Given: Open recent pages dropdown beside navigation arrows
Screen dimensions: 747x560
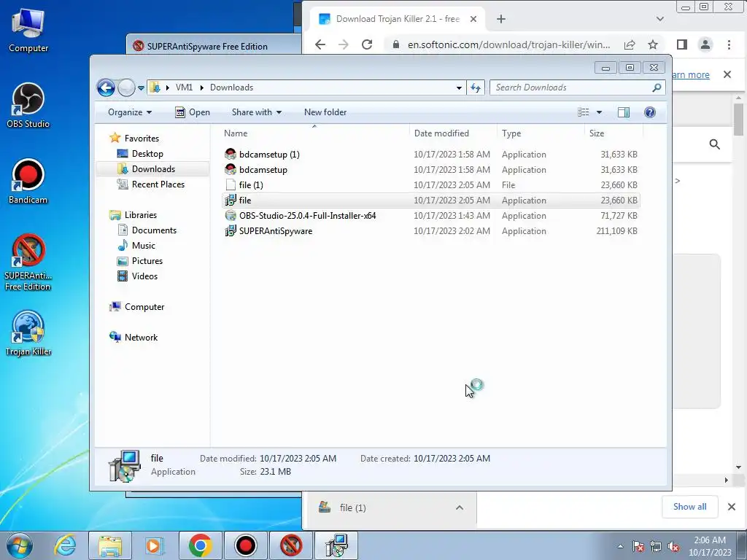Looking at the screenshot, I should pyautogui.click(x=141, y=88).
